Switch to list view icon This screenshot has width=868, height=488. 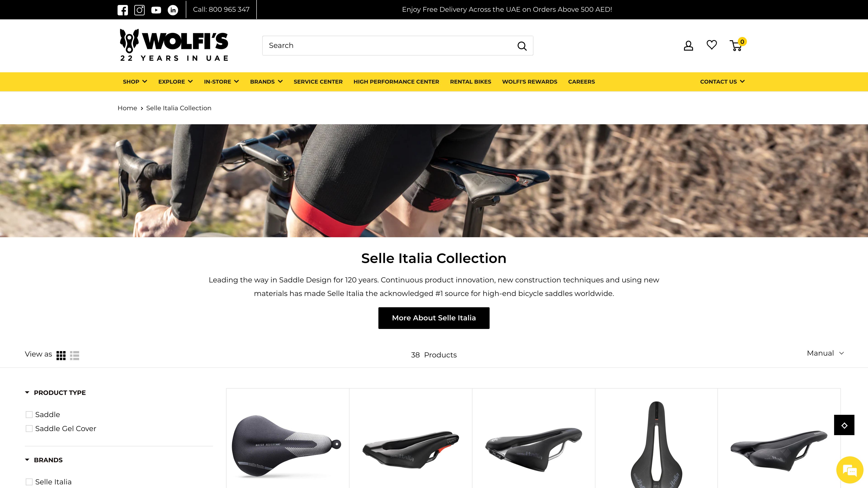click(74, 355)
